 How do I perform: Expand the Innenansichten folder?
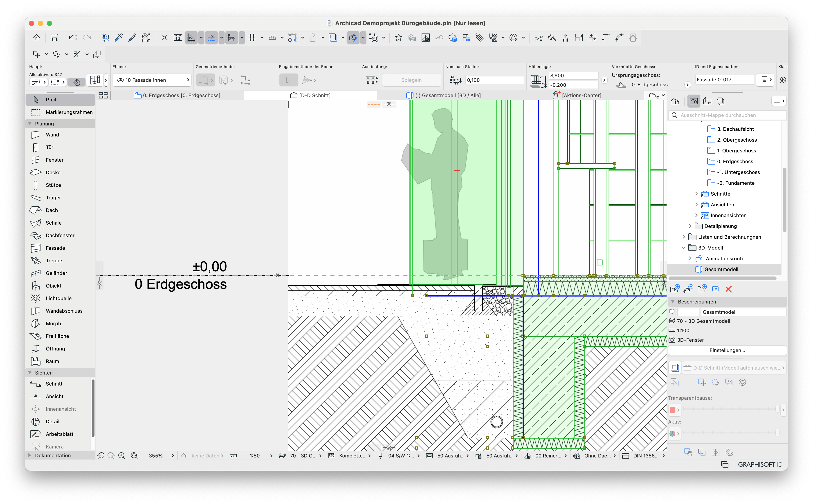click(x=696, y=215)
